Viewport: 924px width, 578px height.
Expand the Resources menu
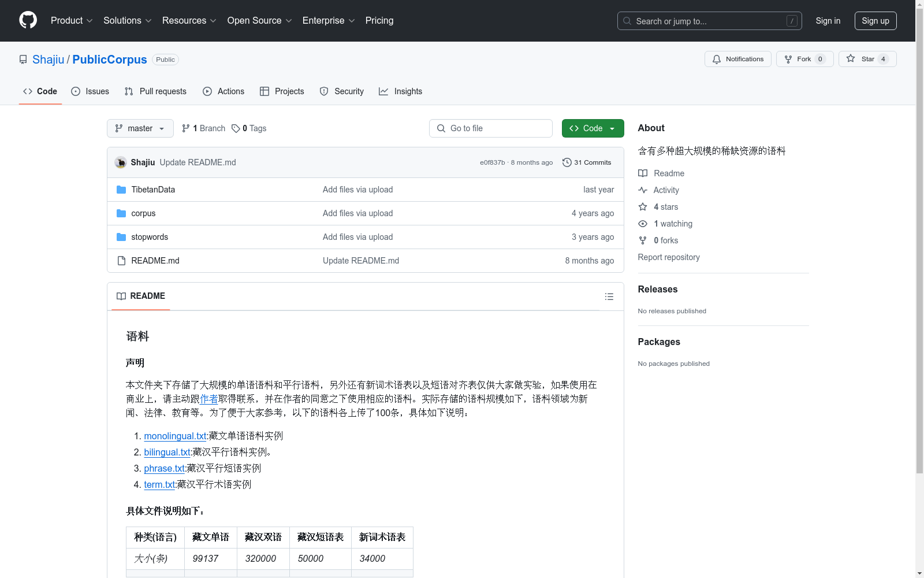click(189, 21)
